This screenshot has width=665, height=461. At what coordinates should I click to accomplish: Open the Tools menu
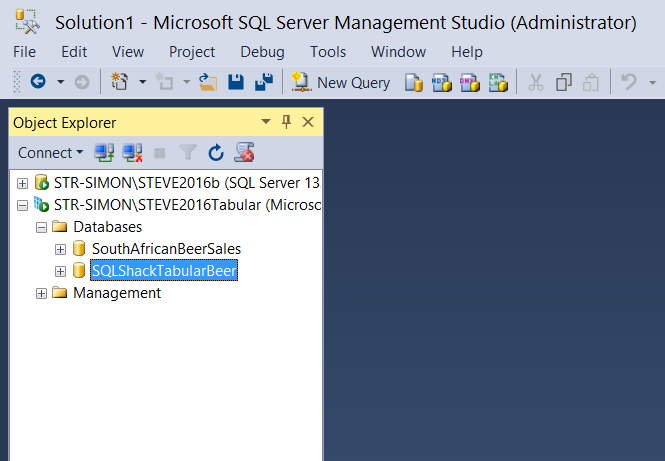point(328,52)
